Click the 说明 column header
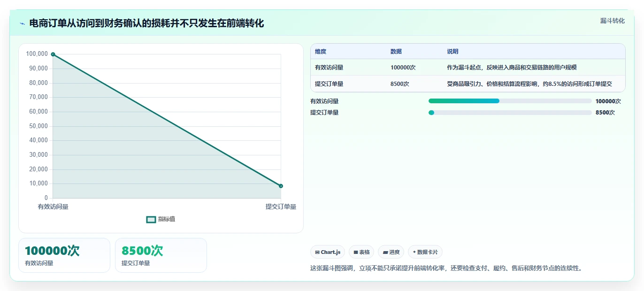 (452, 52)
